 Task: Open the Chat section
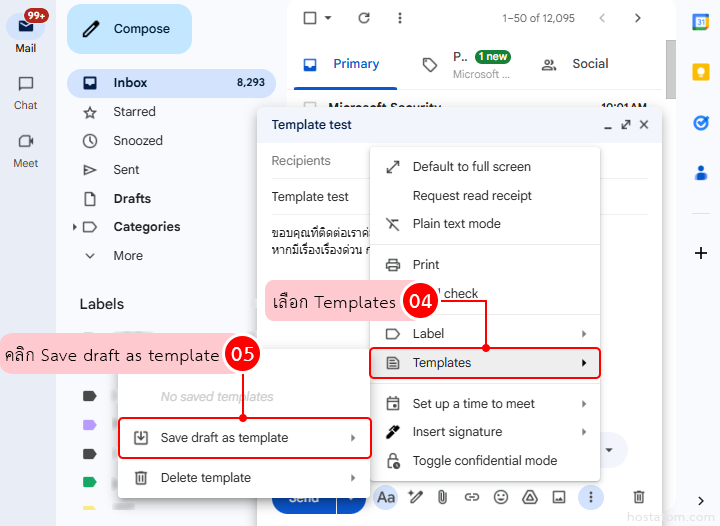(26, 93)
